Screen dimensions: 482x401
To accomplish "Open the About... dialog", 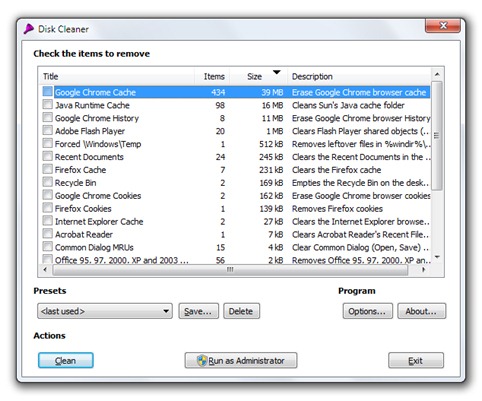I will coord(421,311).
